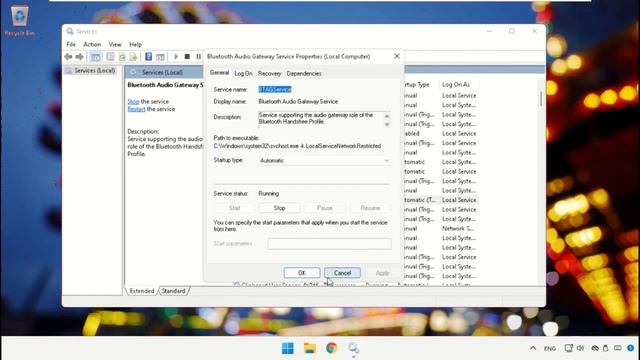Click the cloud sync tray icon
Screen dimensions: 640x360
pos(595,348)
